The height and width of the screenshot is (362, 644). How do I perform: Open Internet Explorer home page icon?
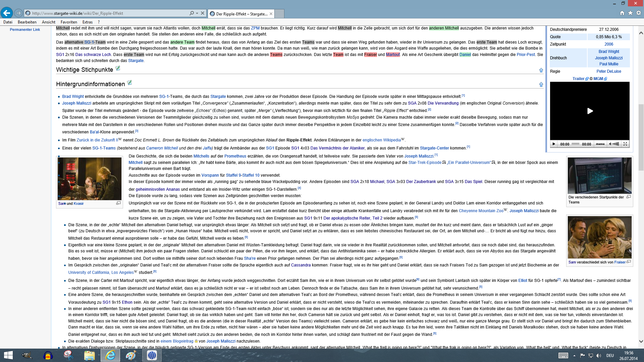[622, 13]
